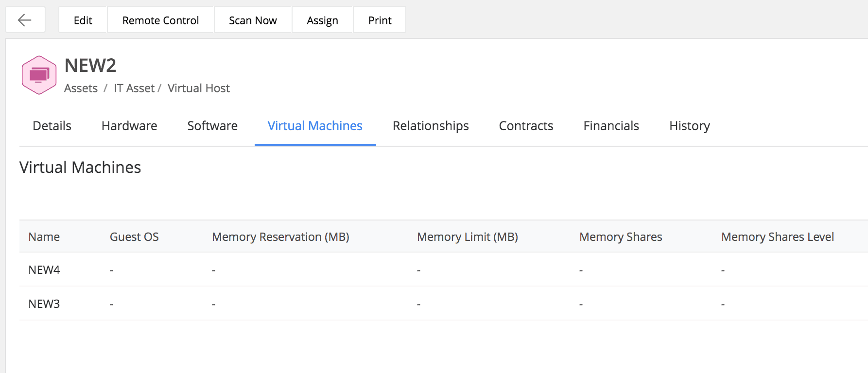This screenshot has width=868, height=373.
Task: Open the Virtual Host breadcrumb link
Action: click(198, 88)
